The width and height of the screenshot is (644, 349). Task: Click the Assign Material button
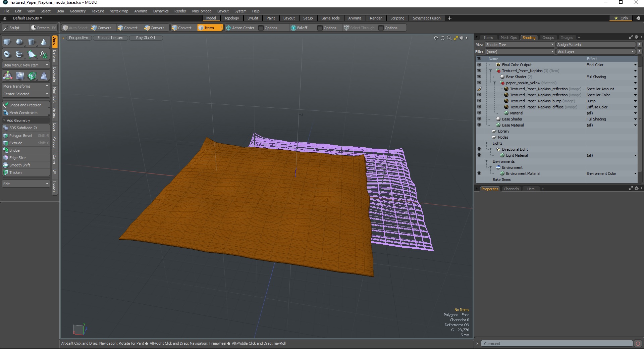(x=596, y=45)
